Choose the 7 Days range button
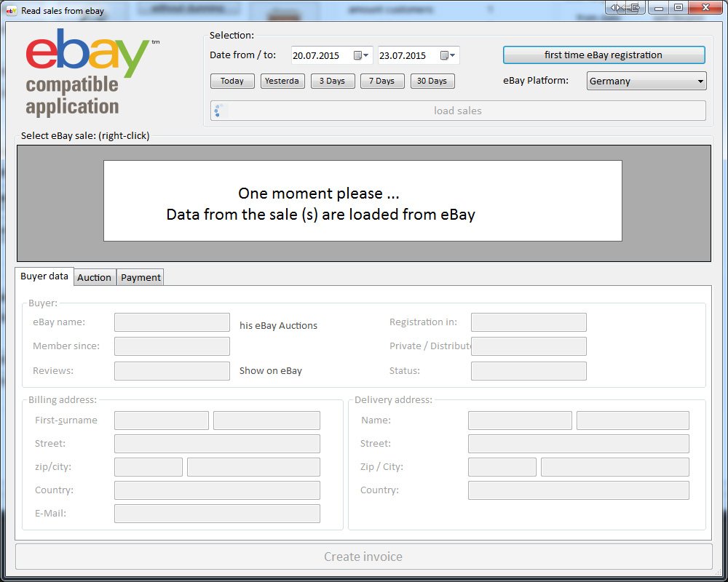Screen dimensions: 728x582 point(382,81)
